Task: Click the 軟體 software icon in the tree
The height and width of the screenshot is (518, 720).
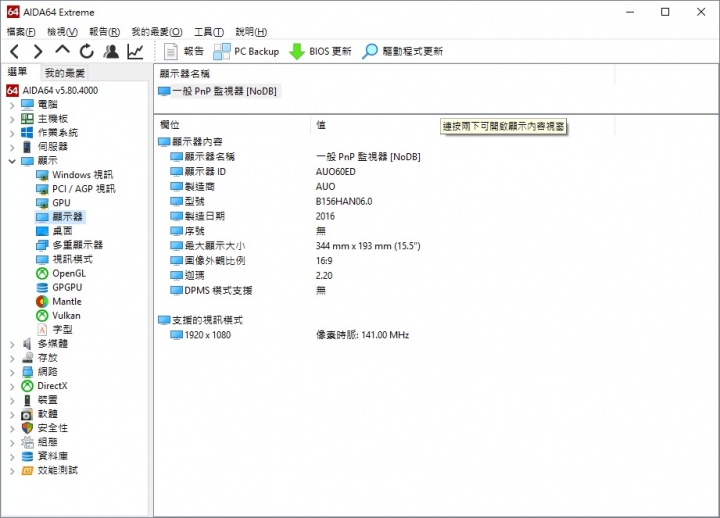Action: coord(27,414)
